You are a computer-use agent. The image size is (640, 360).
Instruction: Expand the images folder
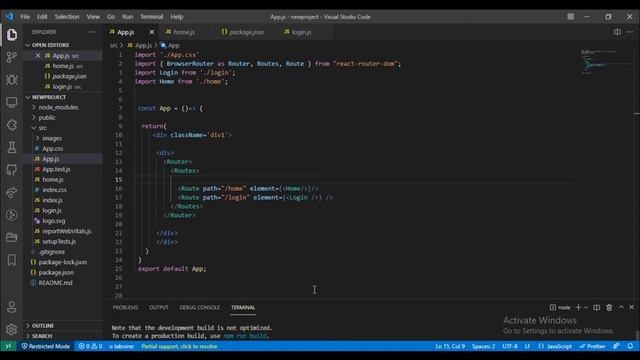pos(38,138)
